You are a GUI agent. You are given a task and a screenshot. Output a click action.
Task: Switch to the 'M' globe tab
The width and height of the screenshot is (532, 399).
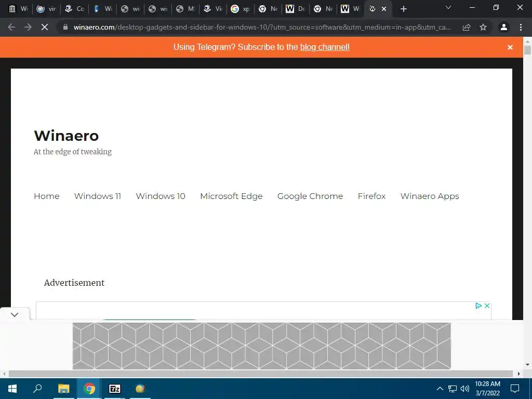[x=185, y=9]
